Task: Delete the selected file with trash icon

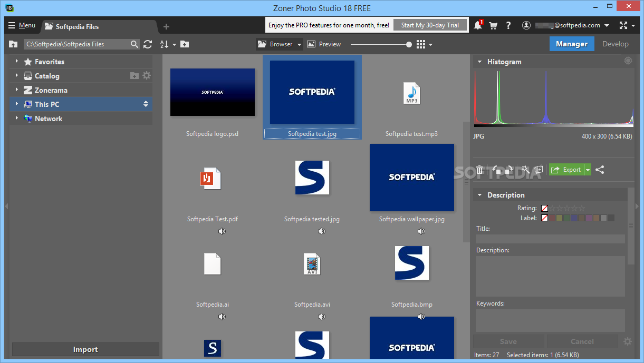Action: pos(479,170)
